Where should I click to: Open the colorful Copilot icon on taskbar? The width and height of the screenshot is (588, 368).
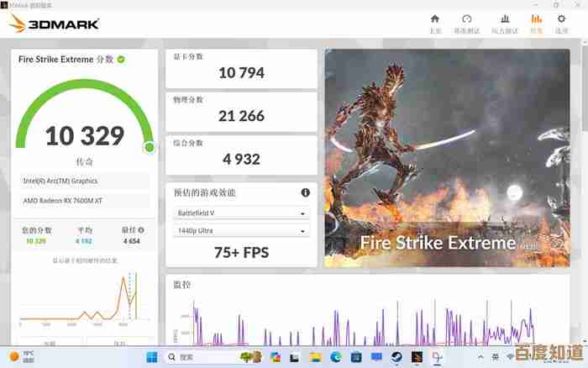(x=276, y=357)
